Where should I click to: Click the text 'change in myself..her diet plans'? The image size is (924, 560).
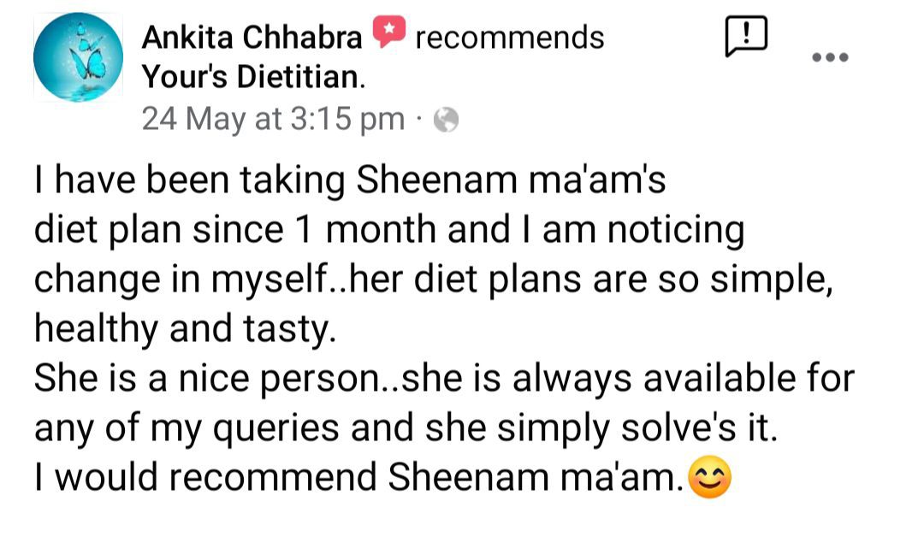click(308, 280)
